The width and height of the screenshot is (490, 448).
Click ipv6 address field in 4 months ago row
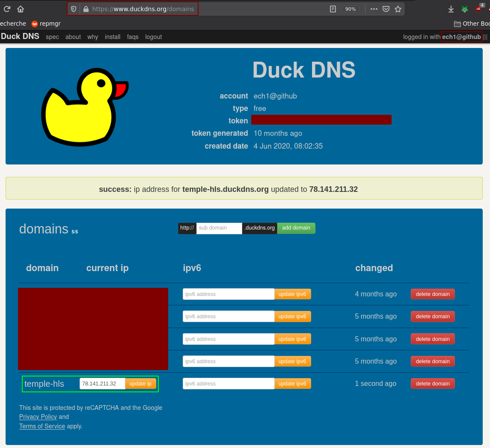[229, 294]
